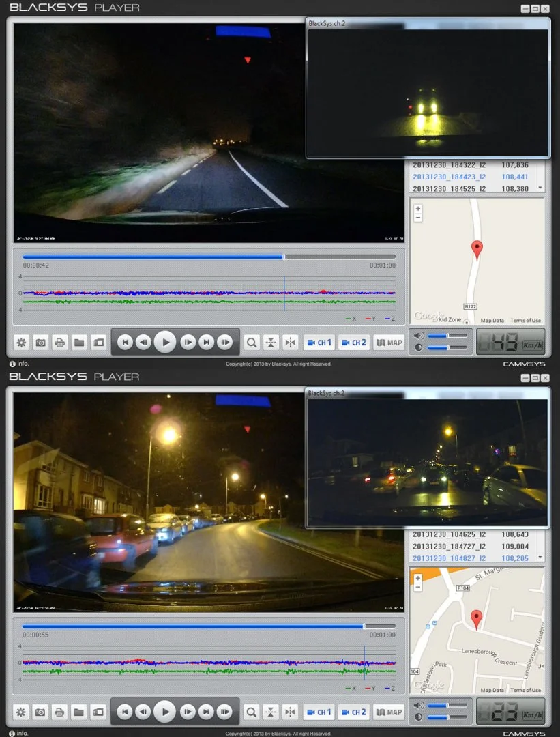Screen dimensions: 560x737
Task: Click the playback progress bar at 00:00:42
Action: 209,257
